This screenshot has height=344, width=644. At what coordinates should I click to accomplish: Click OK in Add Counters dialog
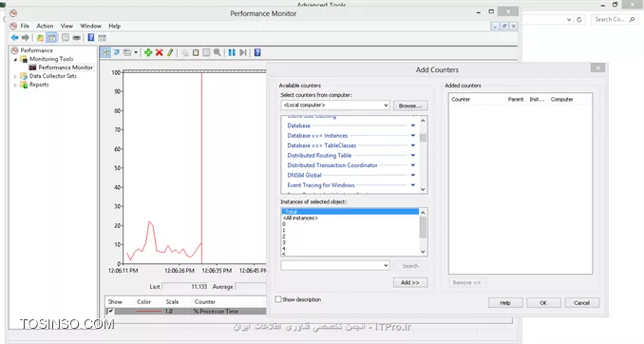coord(543,303)
